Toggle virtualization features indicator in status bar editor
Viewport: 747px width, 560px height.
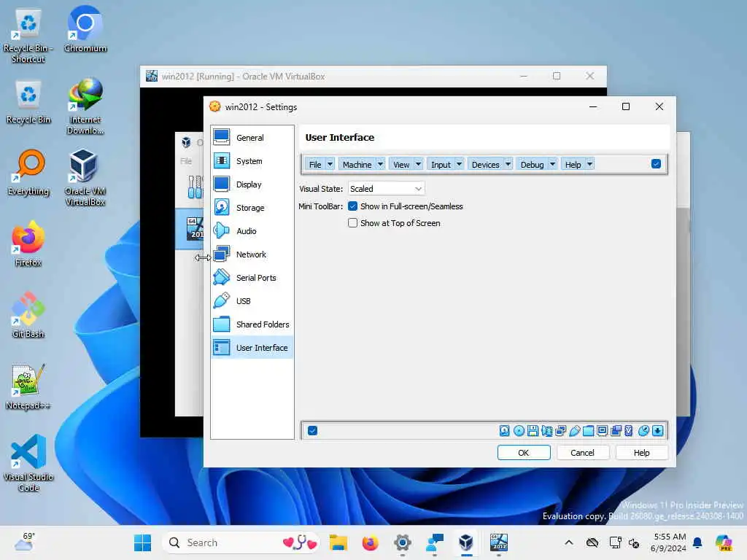[629, 431]
